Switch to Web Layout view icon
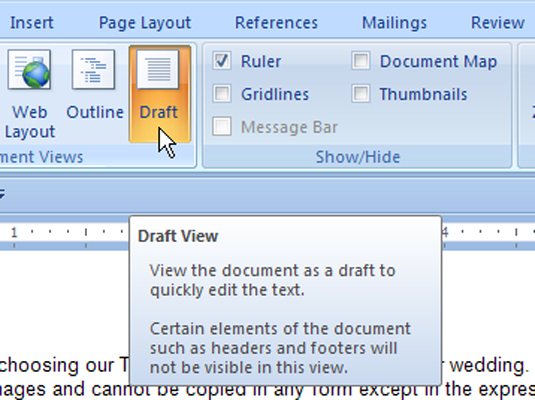This screenshot has width=535, height=400. pyautogui.click(x=29, y=69)
